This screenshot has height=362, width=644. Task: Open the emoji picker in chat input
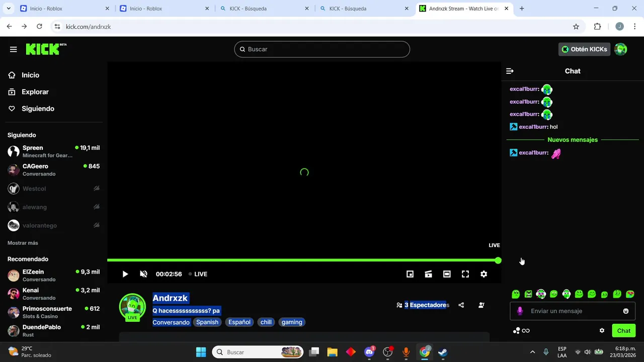pos(626,311)
